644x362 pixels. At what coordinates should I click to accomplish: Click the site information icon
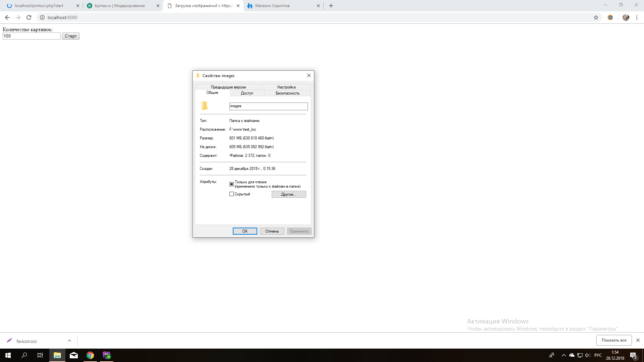[42, 17]
